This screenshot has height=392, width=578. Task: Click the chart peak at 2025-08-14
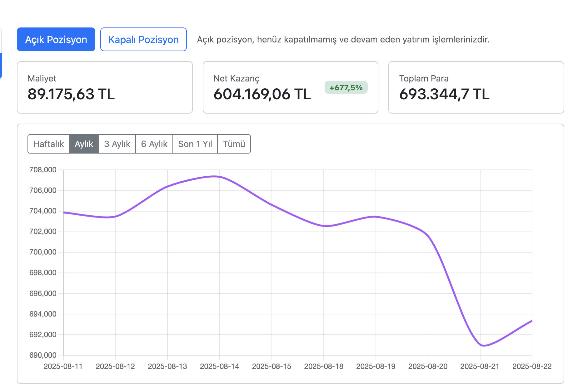click(x=219, y=177)
